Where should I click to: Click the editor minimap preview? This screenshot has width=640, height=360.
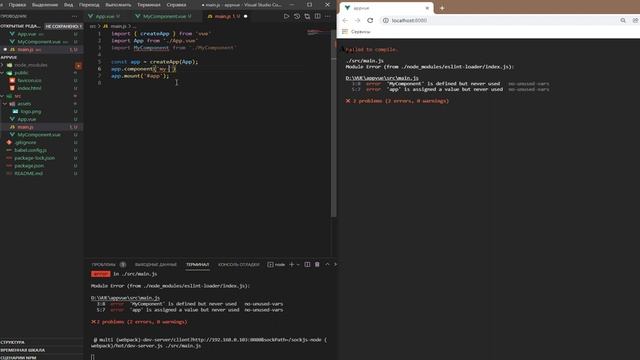(318, 32)
